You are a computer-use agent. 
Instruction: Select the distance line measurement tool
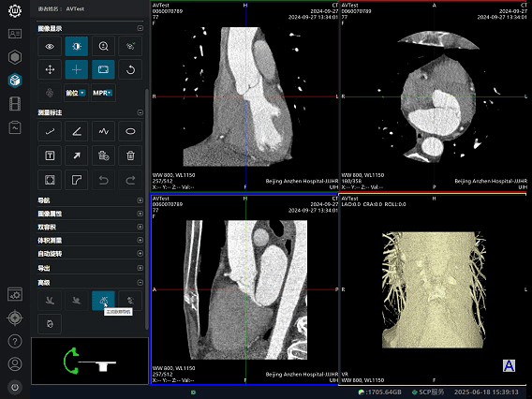point(50,131)
